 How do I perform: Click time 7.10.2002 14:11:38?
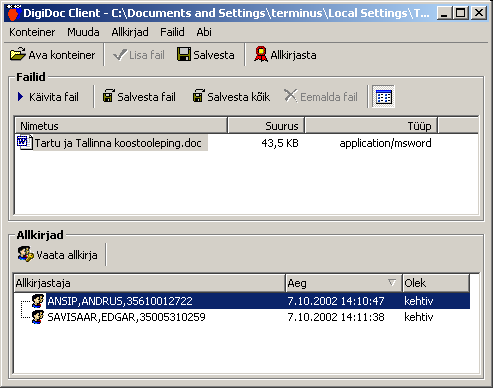pyautogui.click(x=336, y=317)
